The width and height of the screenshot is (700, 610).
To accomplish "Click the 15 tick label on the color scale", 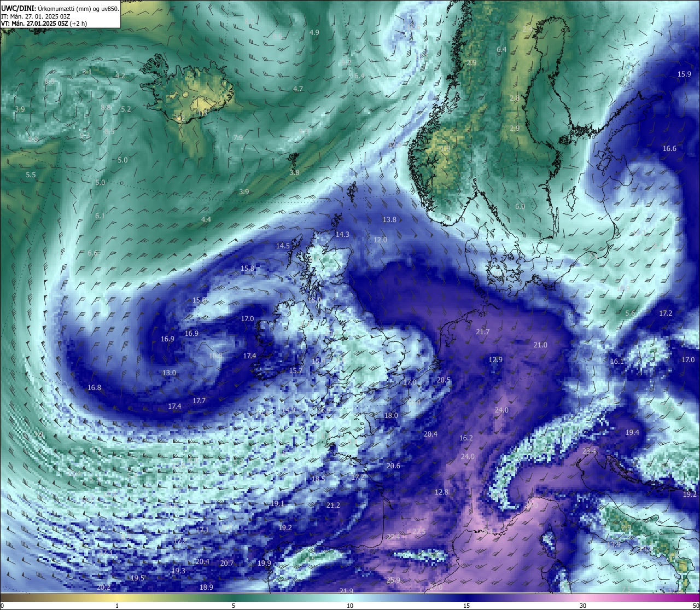I will click(x=466, y=606).
